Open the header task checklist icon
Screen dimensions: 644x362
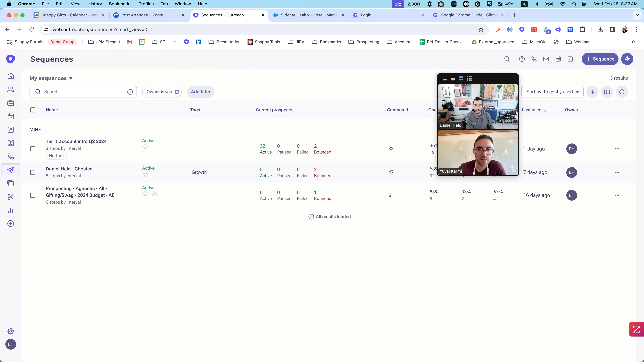570,59
